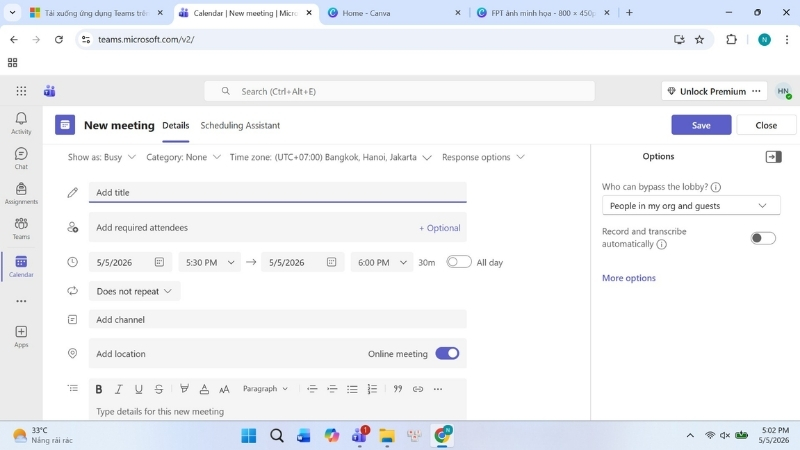
Task: Open File Explorer from taskbar
Action: [387, 436]
